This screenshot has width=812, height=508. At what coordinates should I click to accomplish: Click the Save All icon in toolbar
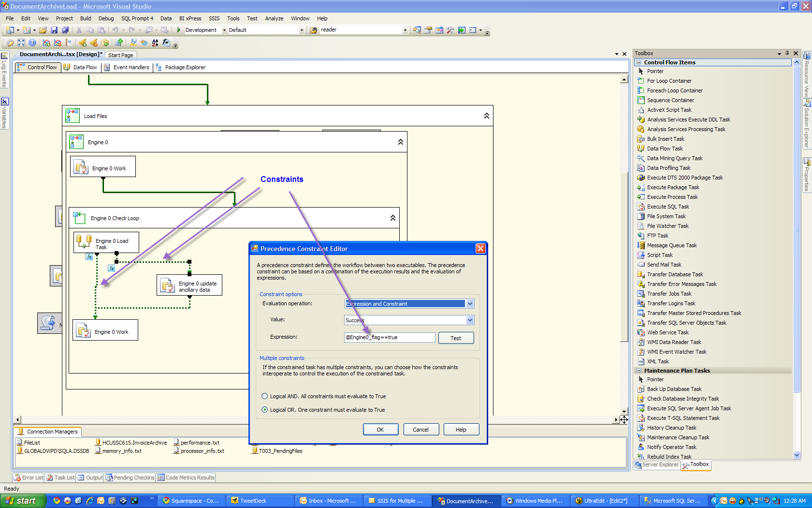[65, 30]
